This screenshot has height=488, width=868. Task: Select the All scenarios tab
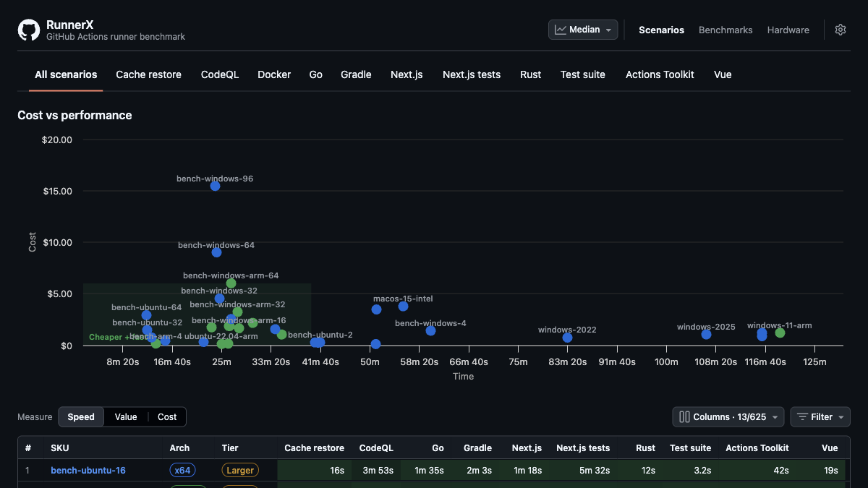[66, 74]
